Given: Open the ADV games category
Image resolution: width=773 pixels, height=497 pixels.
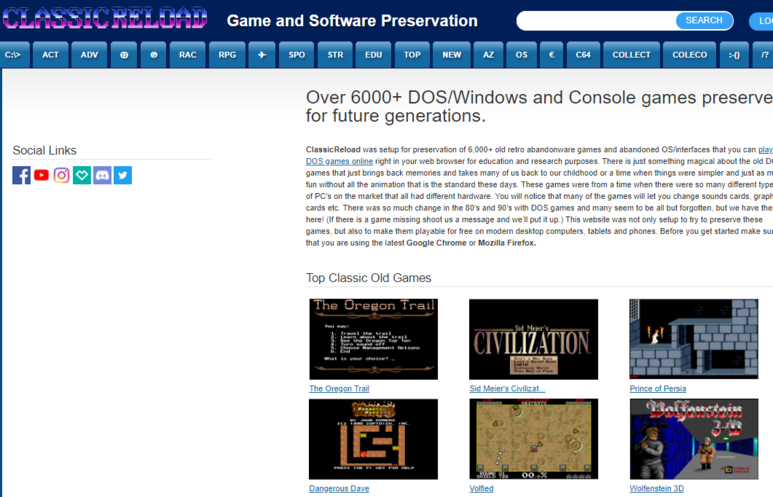Looking at the screenshot, I should (89, 55).
